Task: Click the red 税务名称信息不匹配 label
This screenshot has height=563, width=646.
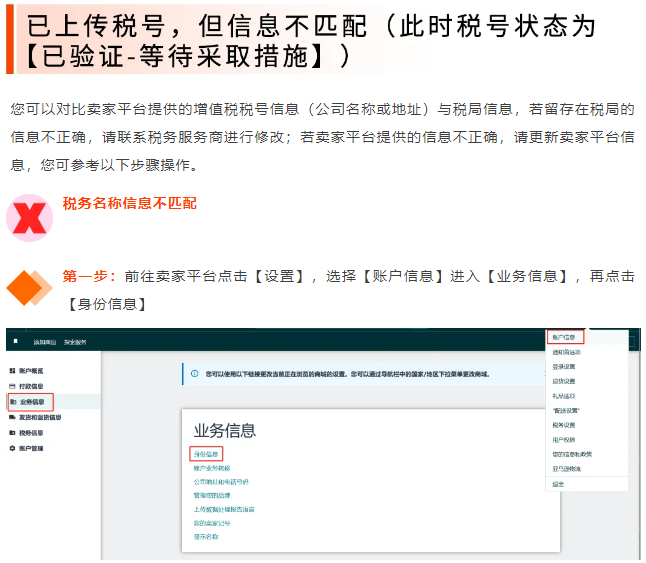Action: [x=130, y=203]
